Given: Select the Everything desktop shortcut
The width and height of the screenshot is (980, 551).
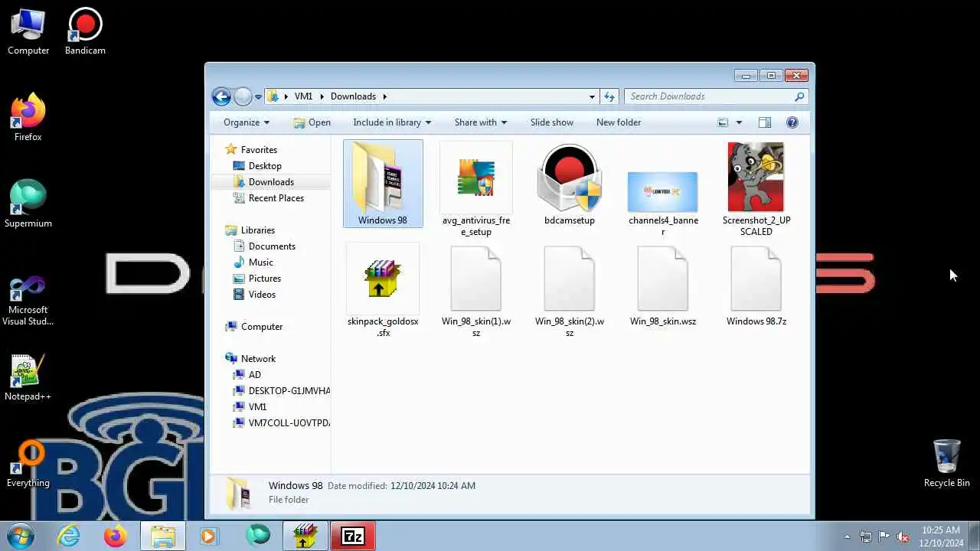Looking at the screenshot, I should point(28,464).
